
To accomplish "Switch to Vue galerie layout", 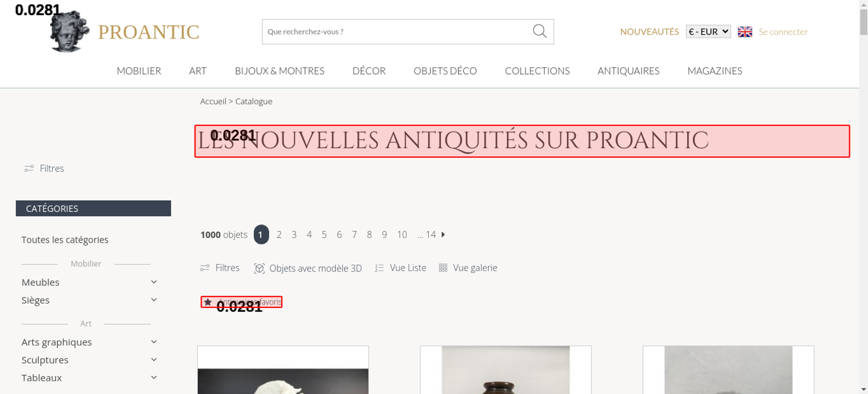I will (468, 268).
